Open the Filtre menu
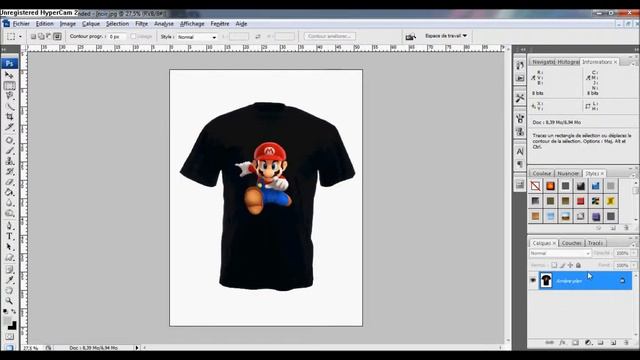The width and height of the screenshot is (640, 360). pyautogui.click(x=141, y=24)
